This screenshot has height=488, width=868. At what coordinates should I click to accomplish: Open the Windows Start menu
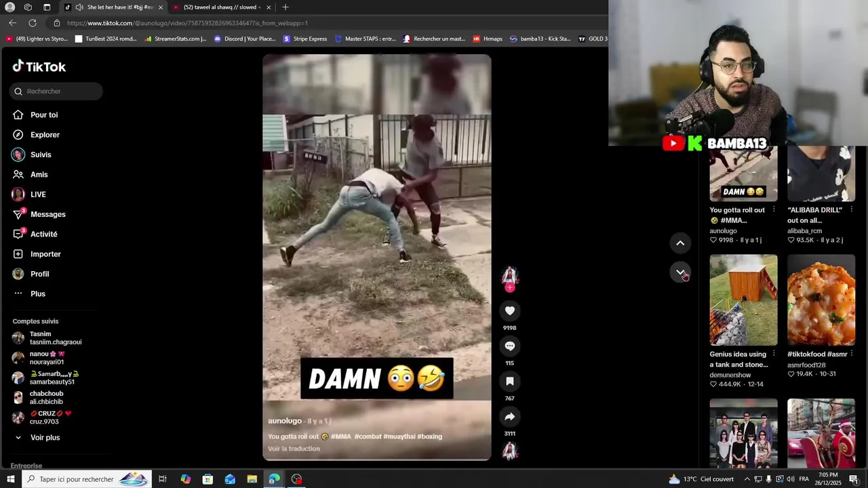click(10, 479)
